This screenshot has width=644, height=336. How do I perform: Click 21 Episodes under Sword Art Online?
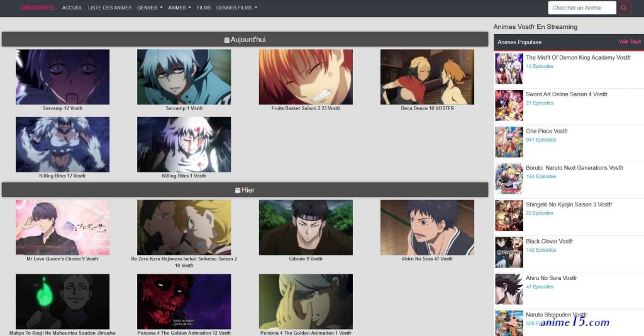(x=540, y=103)
